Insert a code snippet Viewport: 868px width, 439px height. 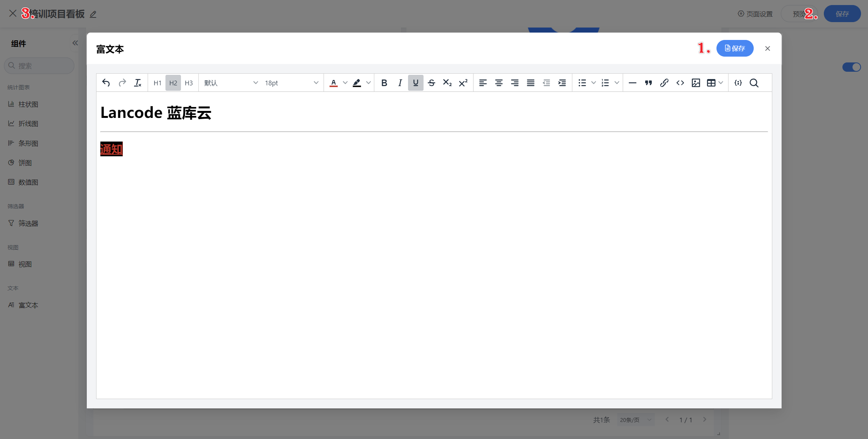680,83
